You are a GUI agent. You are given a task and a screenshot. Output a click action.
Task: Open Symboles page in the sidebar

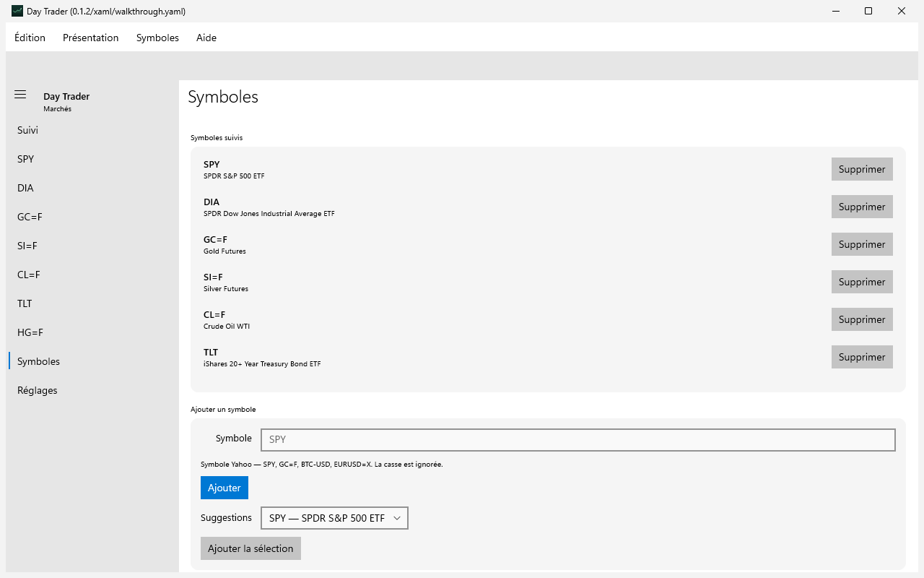tap(92, 361)
